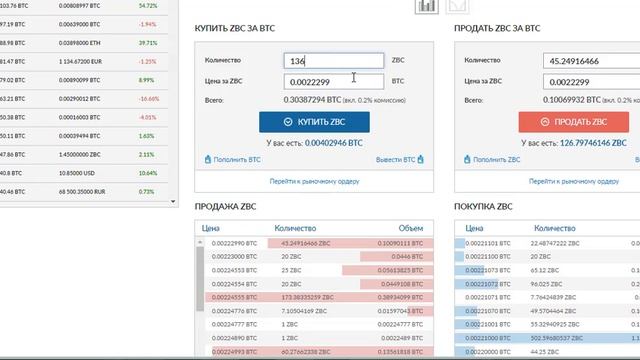
Task: Click the blue Купить ZBC button
Action: tap(314, 122)
